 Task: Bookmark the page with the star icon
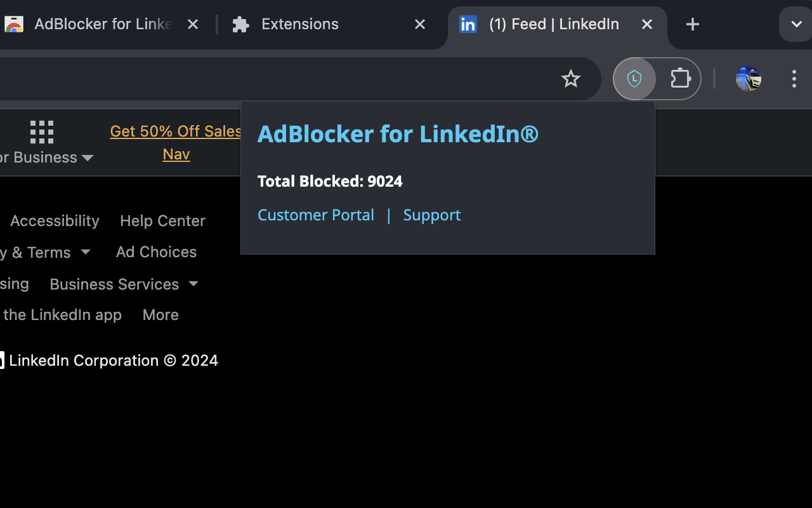pos(570,79)
